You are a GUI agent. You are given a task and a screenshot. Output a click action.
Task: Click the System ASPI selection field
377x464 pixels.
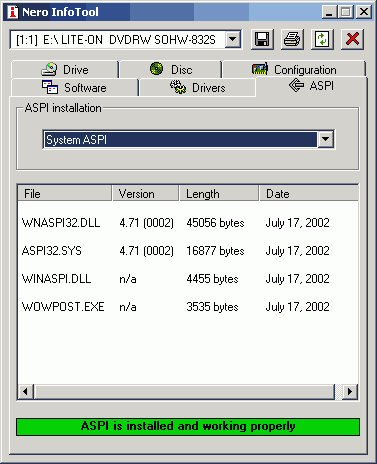pos(188,139)
